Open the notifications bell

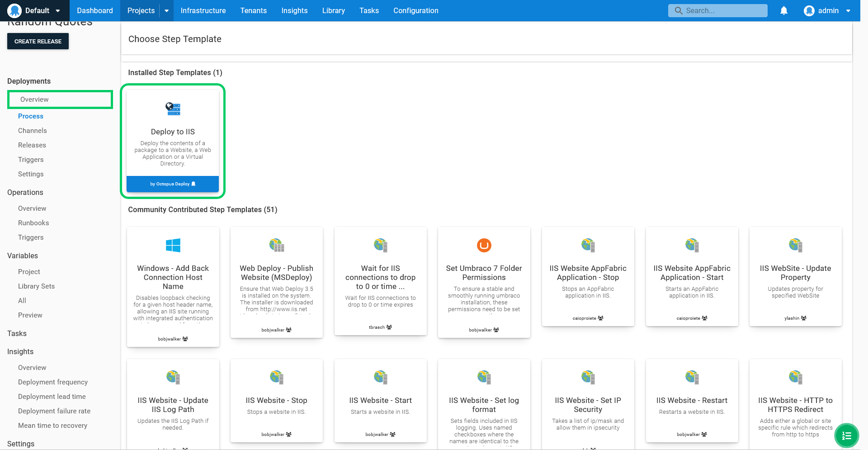click(784, 10)
